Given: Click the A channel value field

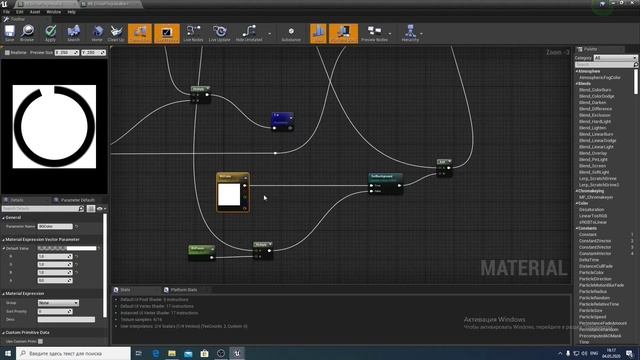Looking at the screenshot, I should (55, 281).
